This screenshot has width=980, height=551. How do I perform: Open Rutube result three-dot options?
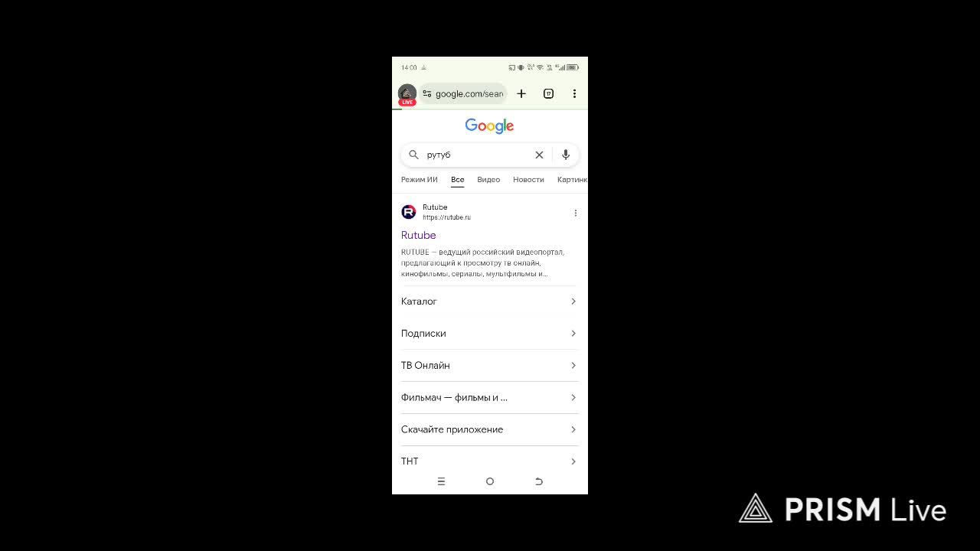576,213
